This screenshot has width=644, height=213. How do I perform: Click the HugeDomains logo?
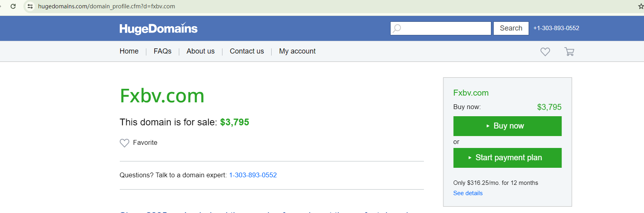coord(158,29)
